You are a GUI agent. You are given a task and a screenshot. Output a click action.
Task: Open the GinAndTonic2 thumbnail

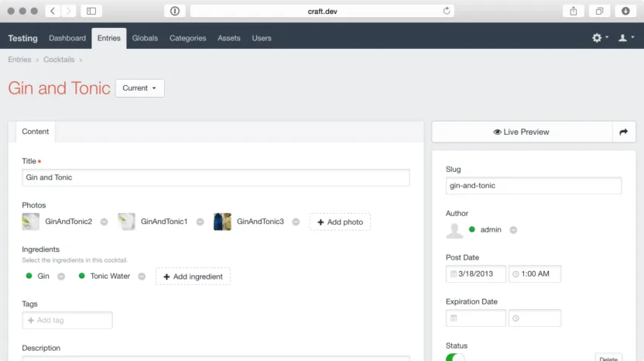(x=31, y=222)
